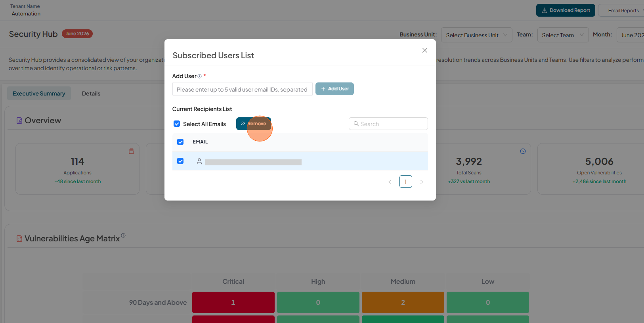The width and height of the screenshot is (644, 323).
Task: Toggle the EMAIL header checkbox
Action: [x=180, y=142]
